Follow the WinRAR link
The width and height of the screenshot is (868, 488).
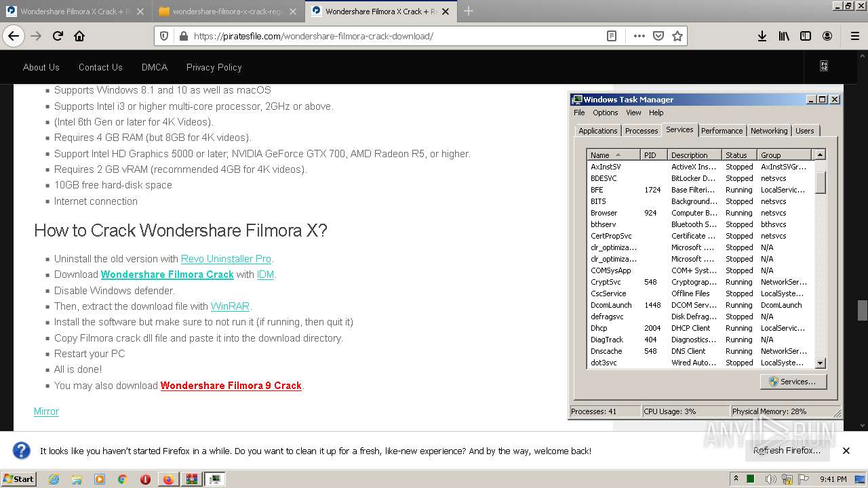click(x=230, y=306)
